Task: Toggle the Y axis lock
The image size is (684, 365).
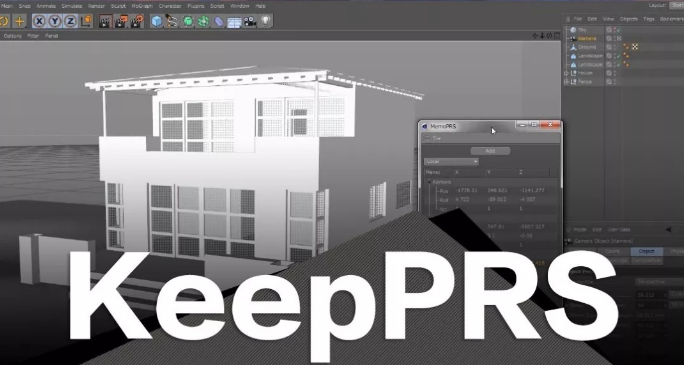Action: coord(55,21)
